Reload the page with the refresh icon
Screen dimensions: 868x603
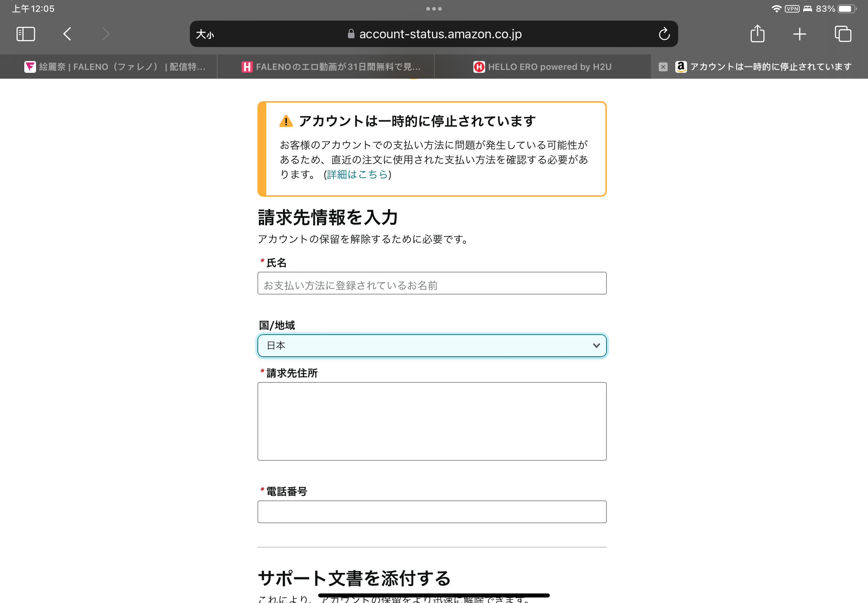pos(664,34)
